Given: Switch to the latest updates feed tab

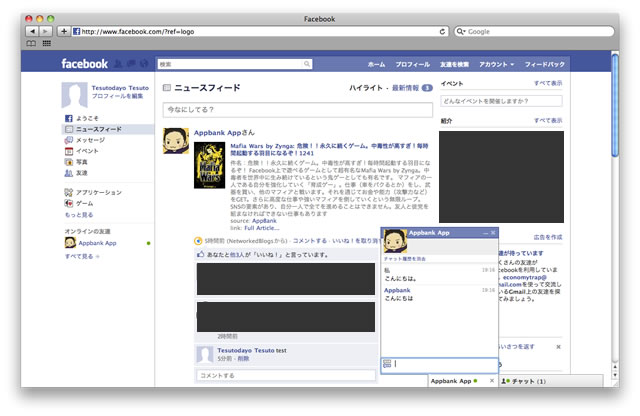Looking at the screenshot, I should (x=405, y=88).
